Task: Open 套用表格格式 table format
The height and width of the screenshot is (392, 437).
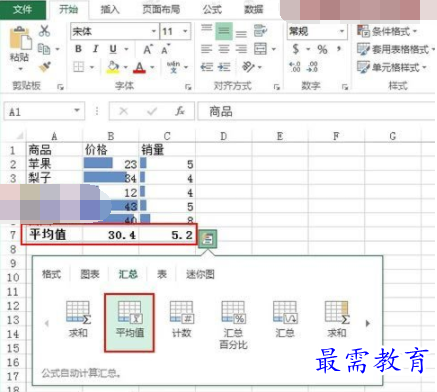Action: coord(396,49)
